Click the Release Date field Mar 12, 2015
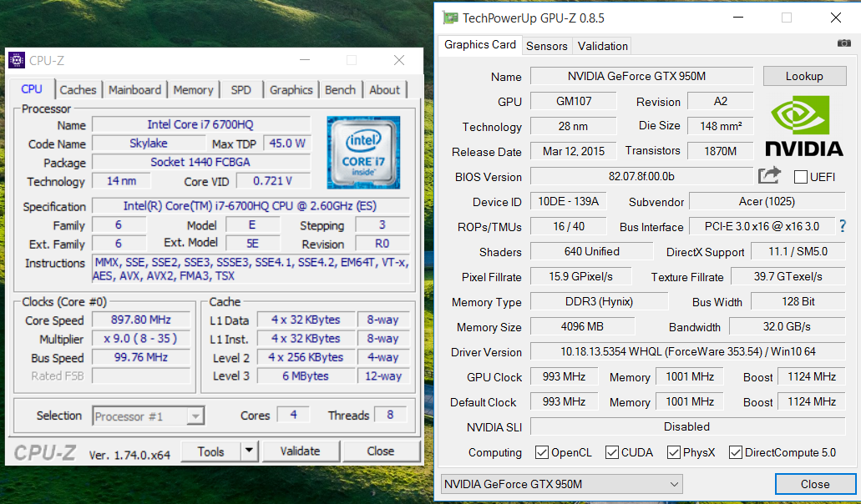This screenshot has height=504, width=861. tap(573, 151)
